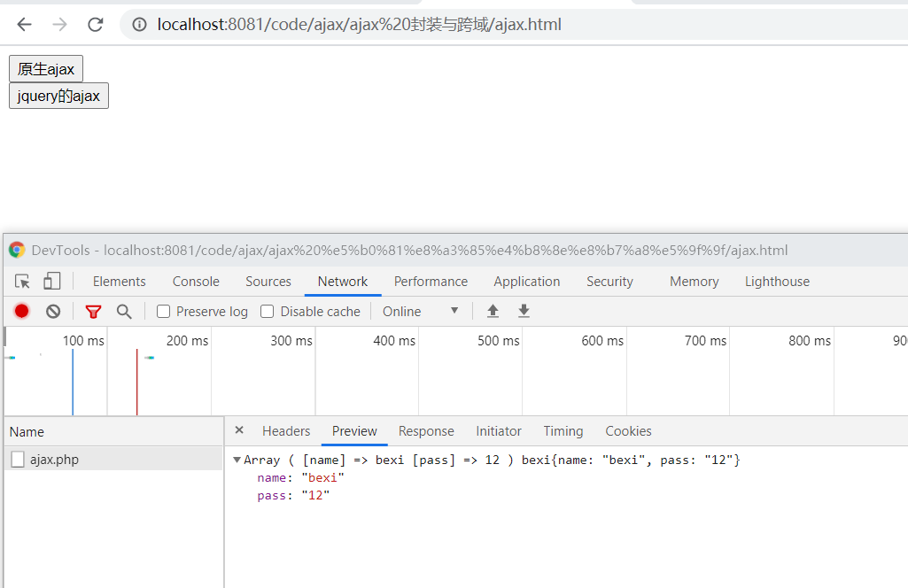Open the Sources tab
Viewport: 908px width, 588px height.
coord(268,282)
